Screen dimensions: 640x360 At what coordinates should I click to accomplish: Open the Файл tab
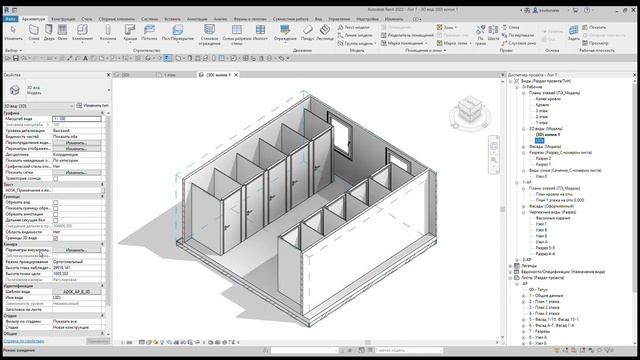(11, 19)
